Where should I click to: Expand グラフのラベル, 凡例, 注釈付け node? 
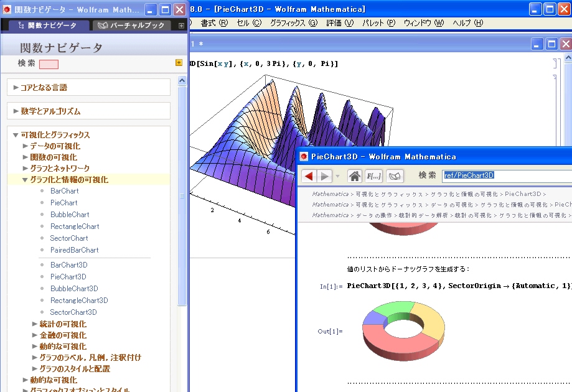(x=35, y=357)
